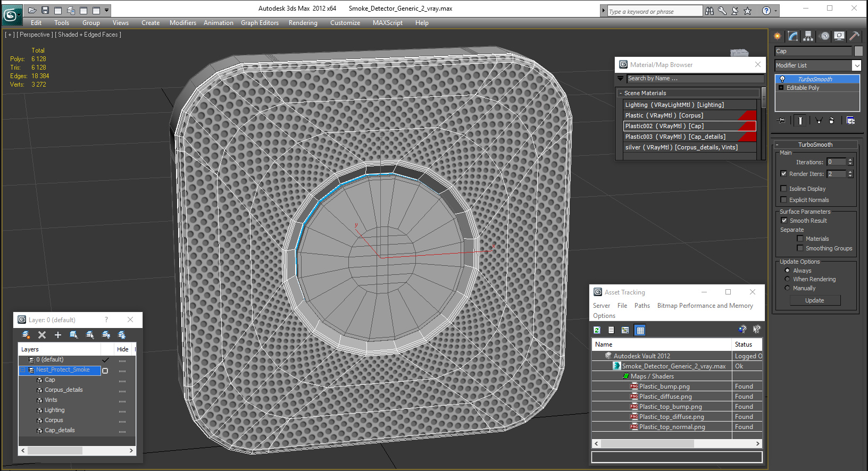Open the Graph Editors menu

(x=260, y=23)
